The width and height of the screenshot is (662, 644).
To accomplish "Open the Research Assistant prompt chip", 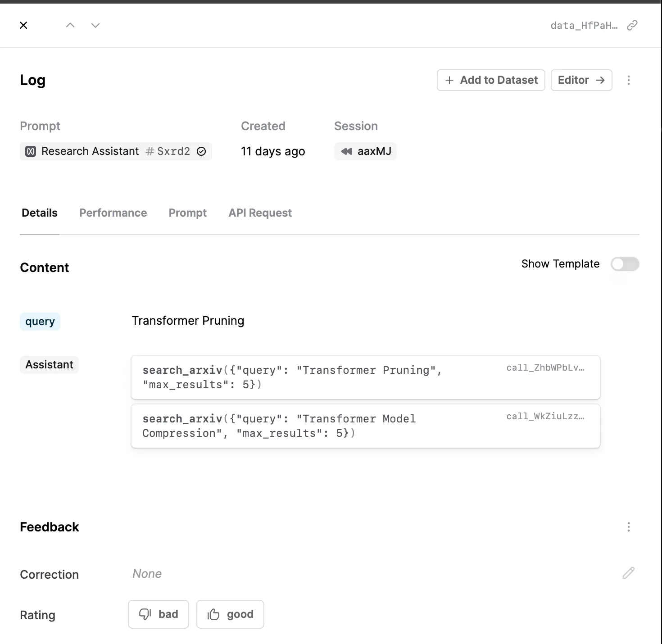I will [x=116, y=151].
